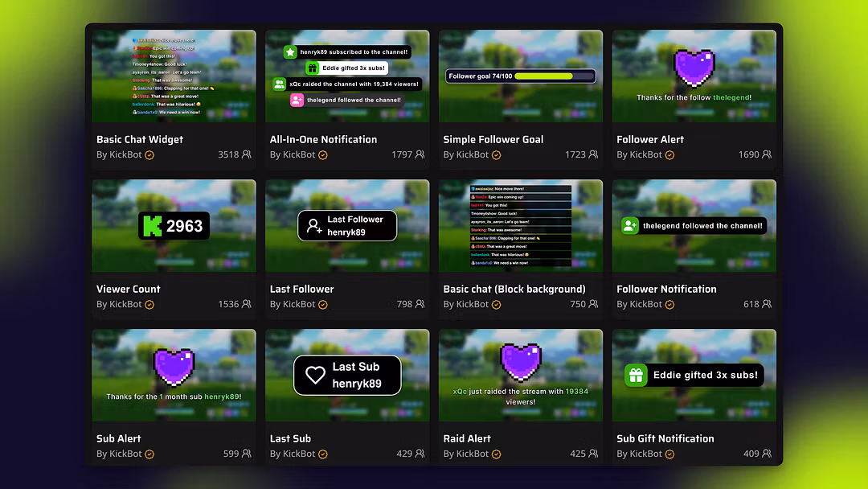The width and height of the screenshot is (868, 489).
Task: Click the heart outline icon in Last Sub
Action: tap(316, 375)
